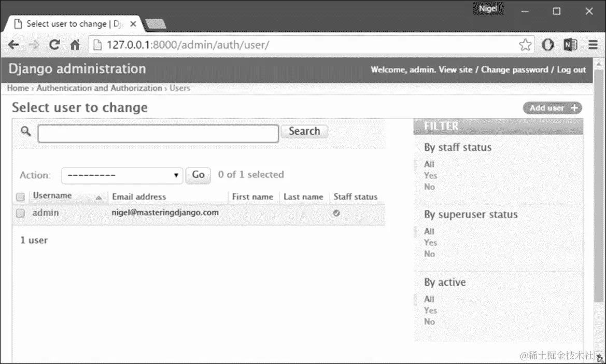Viewport: 606px width, 364px height.
Task: Click the magnifying glass search icon
Action: (25, 131)
